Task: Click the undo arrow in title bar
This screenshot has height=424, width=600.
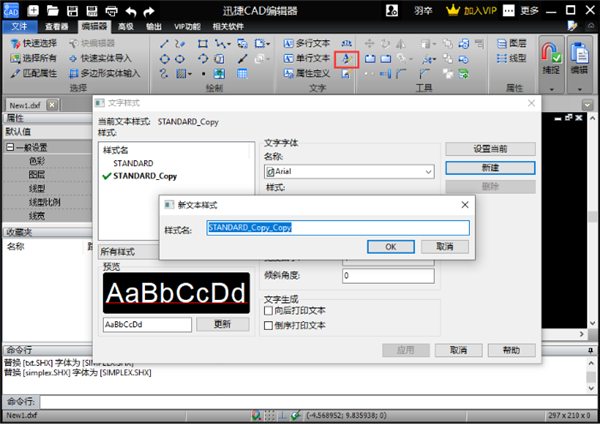Action: (131, 11)
